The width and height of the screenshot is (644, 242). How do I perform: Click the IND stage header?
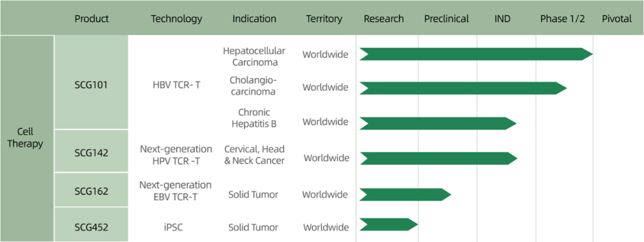[502, 18]
